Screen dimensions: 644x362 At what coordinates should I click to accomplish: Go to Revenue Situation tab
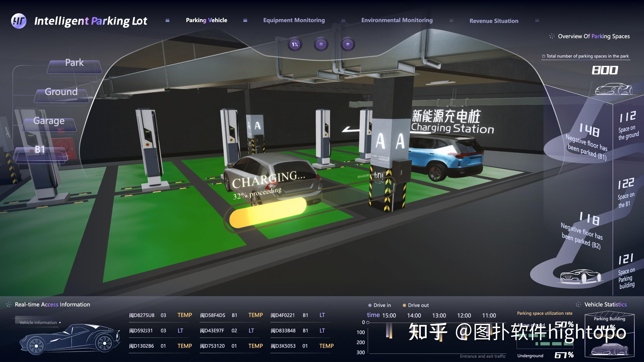click(494, 21)
